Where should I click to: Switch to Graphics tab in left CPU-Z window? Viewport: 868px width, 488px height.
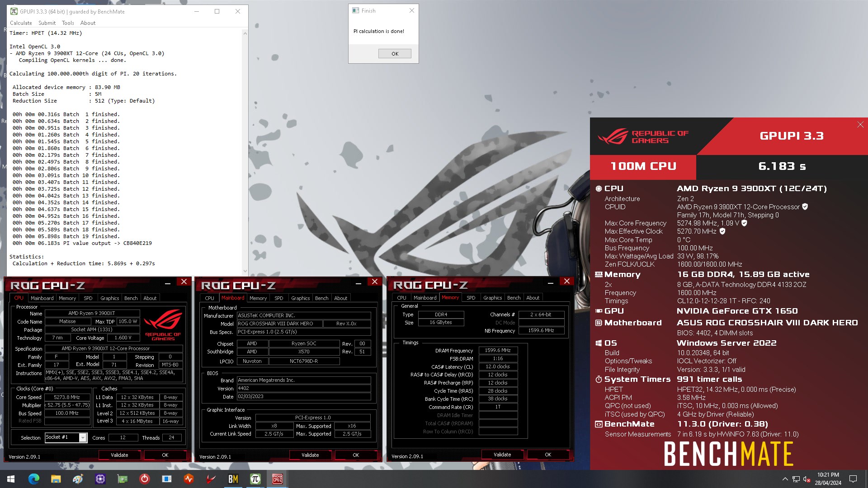pos(110,298)
